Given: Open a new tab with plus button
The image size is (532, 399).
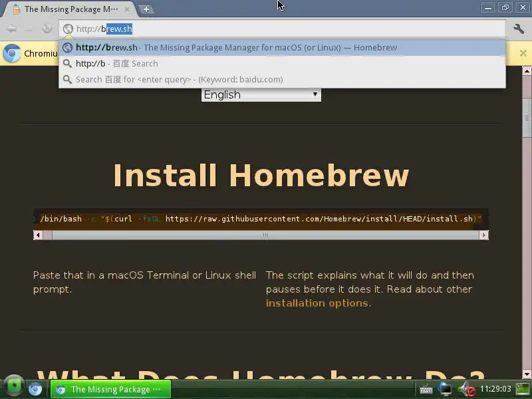Looking at the screenshot, I should tap(146, 9).
